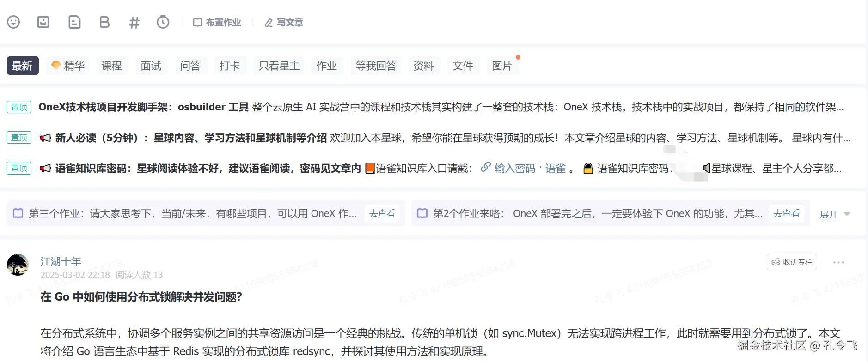Click 收进专栏 button
Screen dimensions: 868x362
pos(792,262)
